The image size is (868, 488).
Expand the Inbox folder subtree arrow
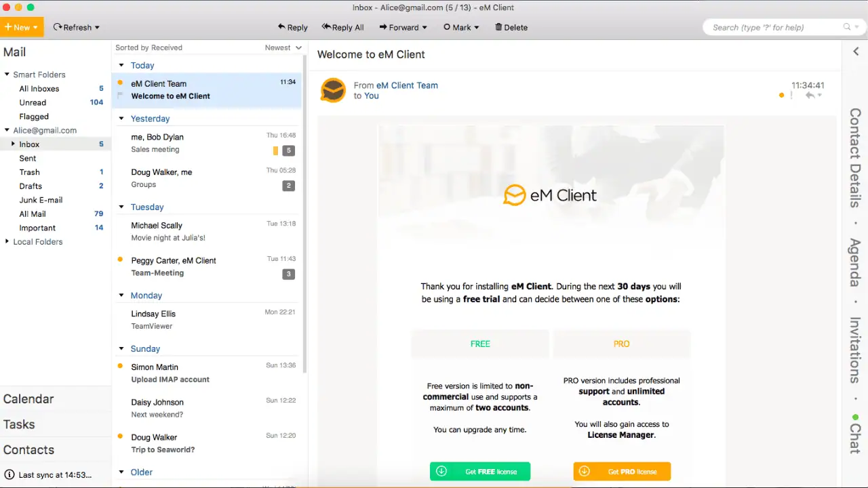13,144
